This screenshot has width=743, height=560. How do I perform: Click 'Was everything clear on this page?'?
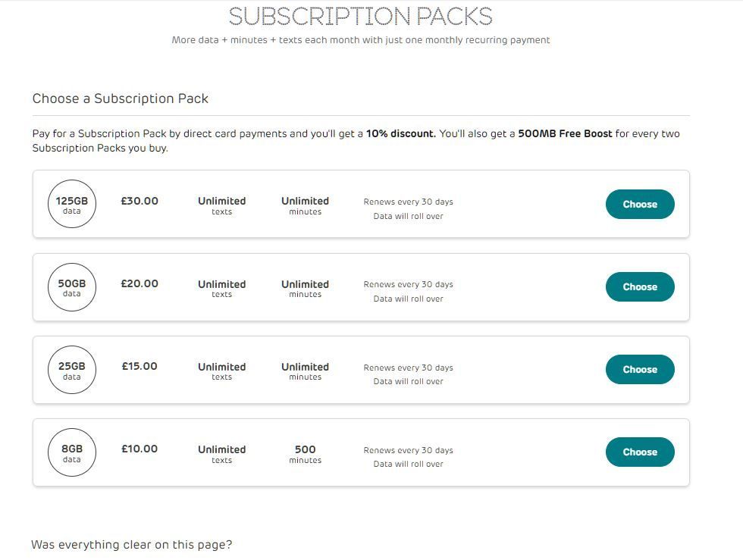(132, 544)
